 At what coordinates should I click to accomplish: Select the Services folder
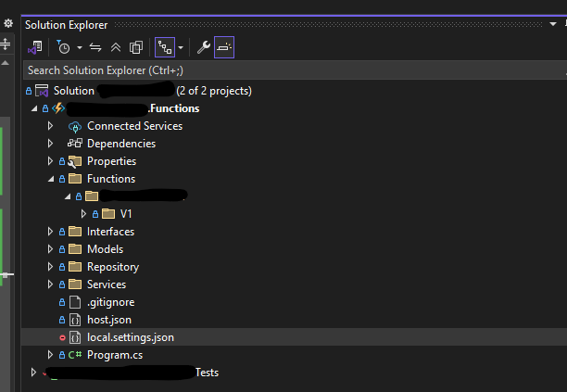click(107, 285)
